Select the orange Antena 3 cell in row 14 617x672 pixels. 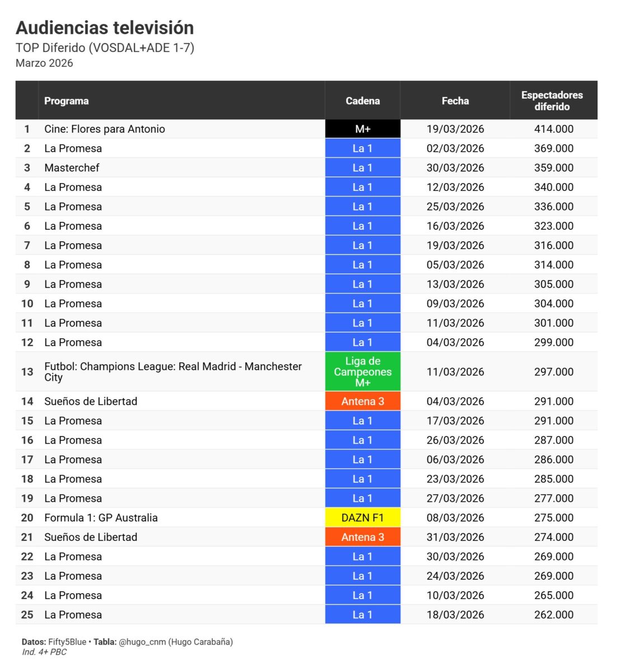pos(362,402)
